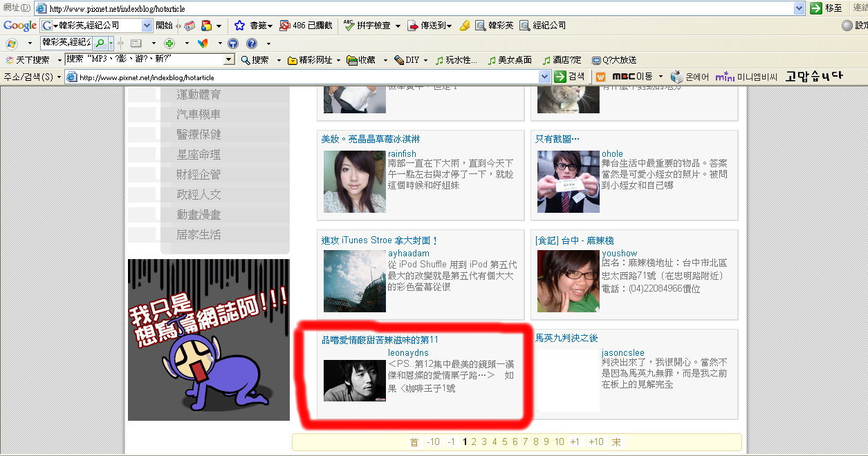Viewport: 868px width, 456px height.
Task: Jump to last page (末)
Action: [x=616, y=442]
